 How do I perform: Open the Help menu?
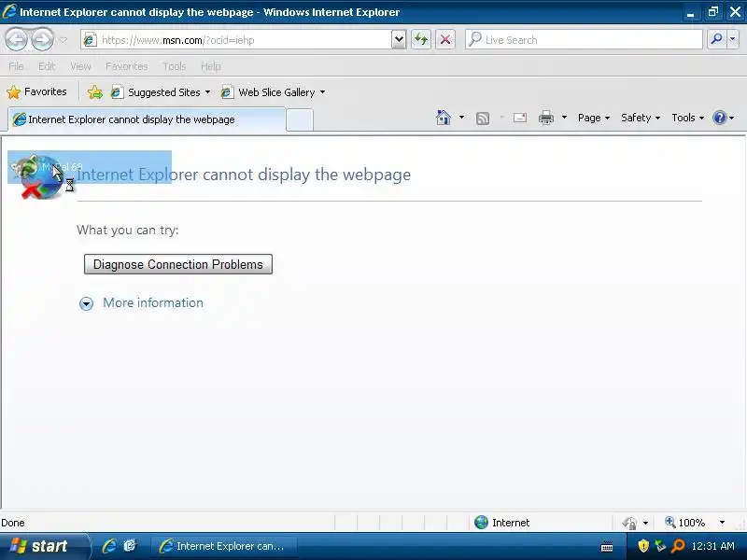(211, 66)
